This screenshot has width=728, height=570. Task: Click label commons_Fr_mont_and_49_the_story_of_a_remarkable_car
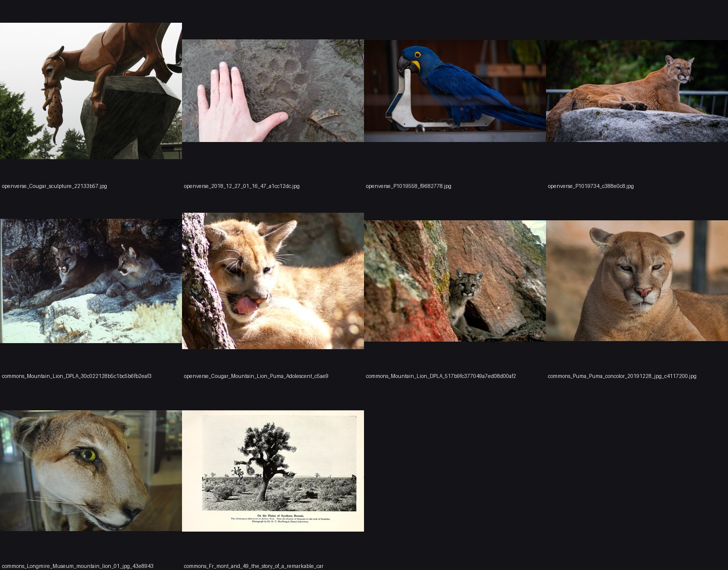tap(253, 566)
